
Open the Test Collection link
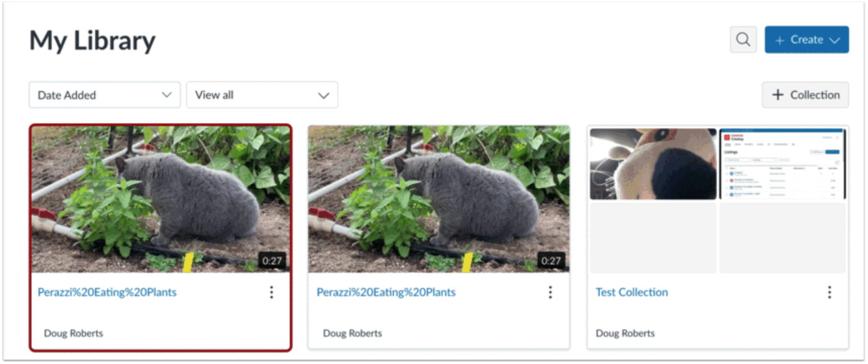(632, 292)
